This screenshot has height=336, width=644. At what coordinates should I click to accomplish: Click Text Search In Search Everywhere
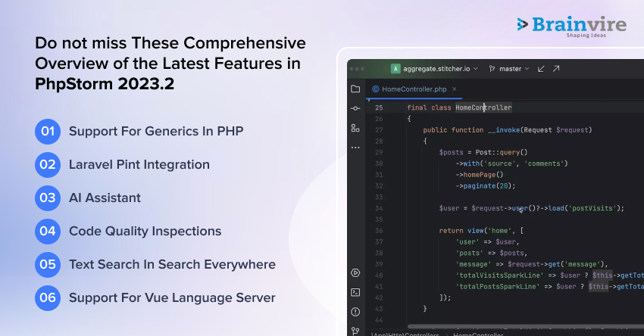tap(172, 264)
